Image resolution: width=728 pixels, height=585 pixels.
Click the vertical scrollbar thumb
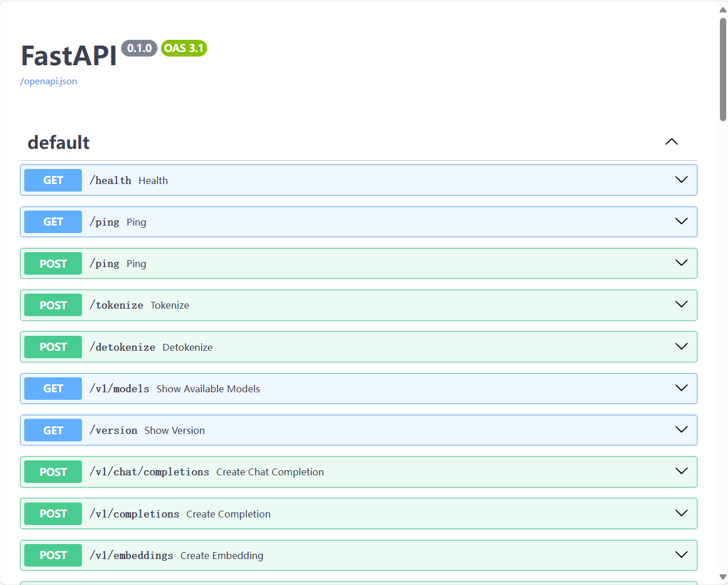pyautogui.click(x=723, y=69)
